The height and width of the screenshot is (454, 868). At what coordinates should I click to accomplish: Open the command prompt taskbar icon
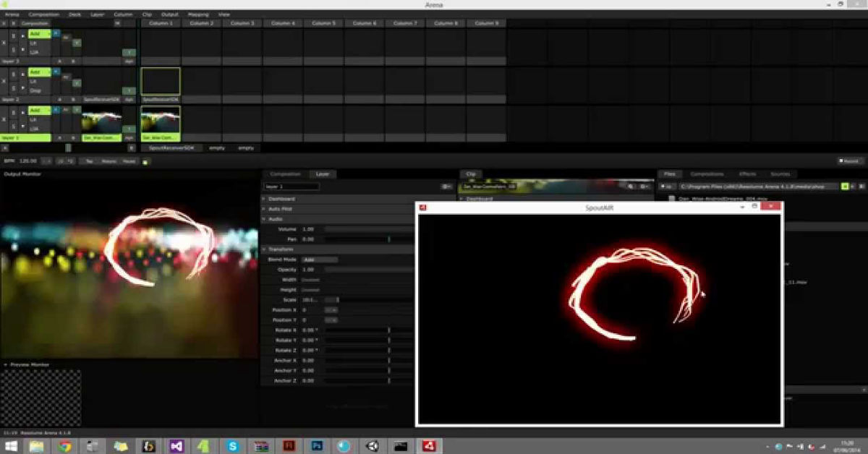(400, 446)
